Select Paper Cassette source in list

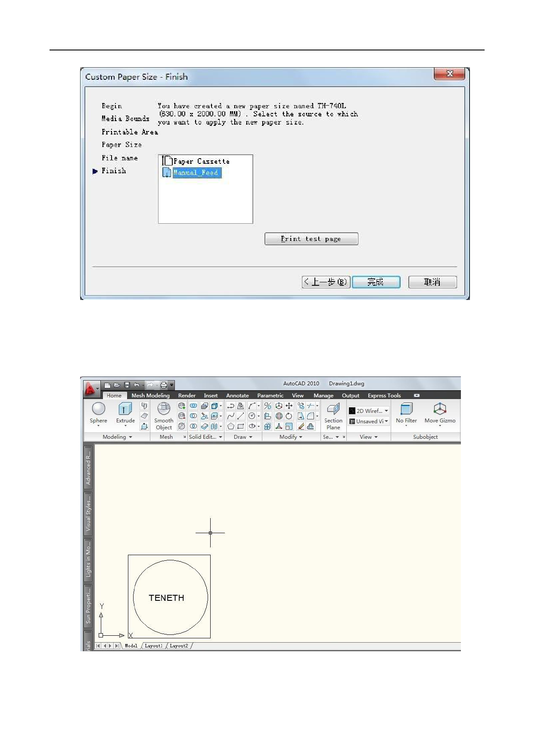[x=201, y=161]
